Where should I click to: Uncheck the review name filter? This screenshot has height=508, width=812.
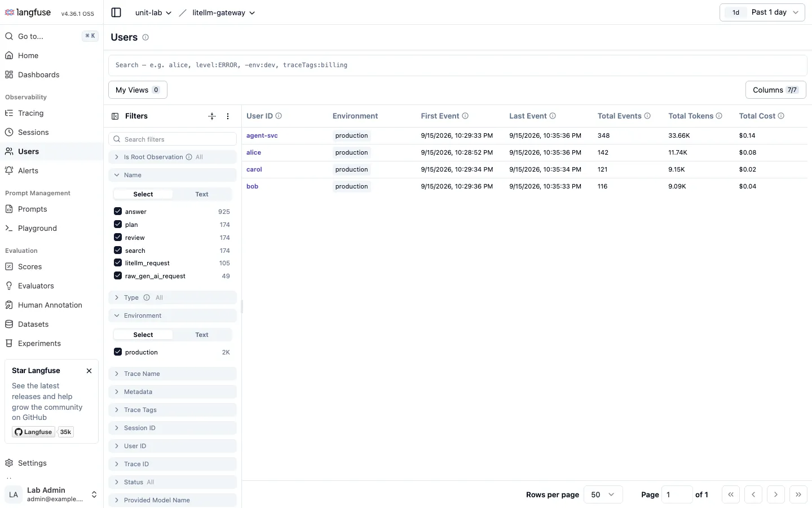pos(118,237)
